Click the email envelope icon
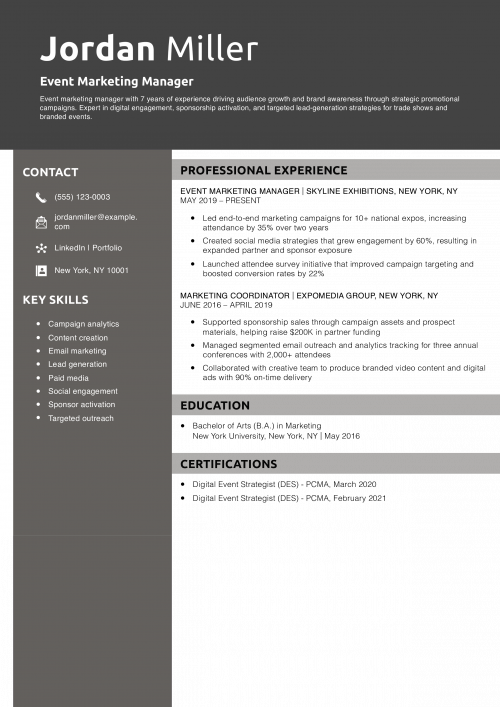 point(41,222)
